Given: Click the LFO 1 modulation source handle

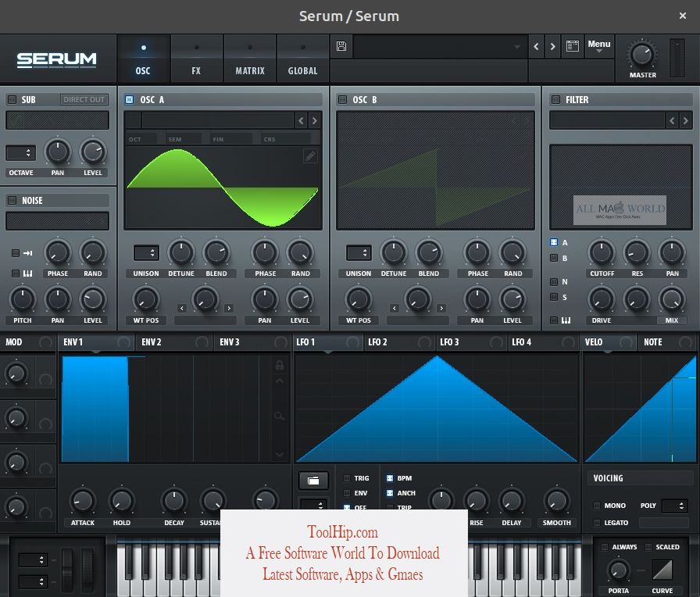Looking at the screenshot, I should [352, 342].
